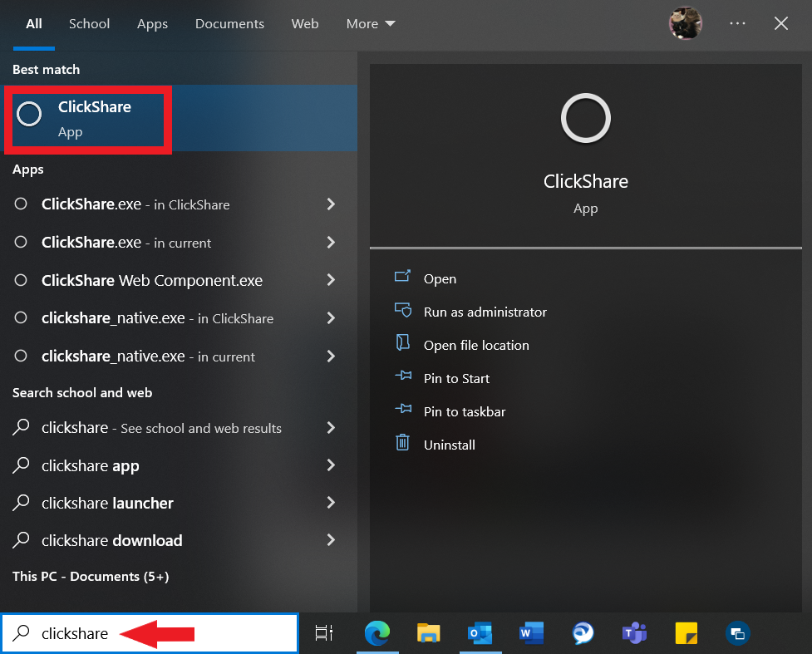Open Outlook from the taskbar
The image size is (812, 654).
click(x=480, y=632)
